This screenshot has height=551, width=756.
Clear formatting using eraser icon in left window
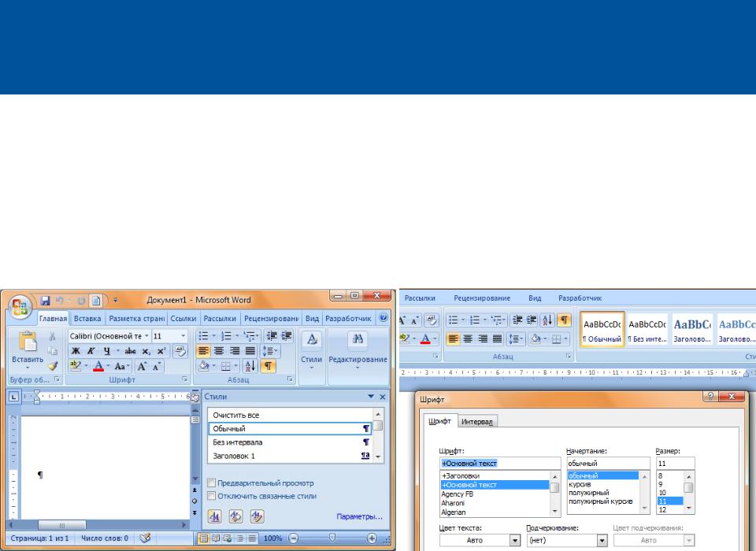coord(180,351)
